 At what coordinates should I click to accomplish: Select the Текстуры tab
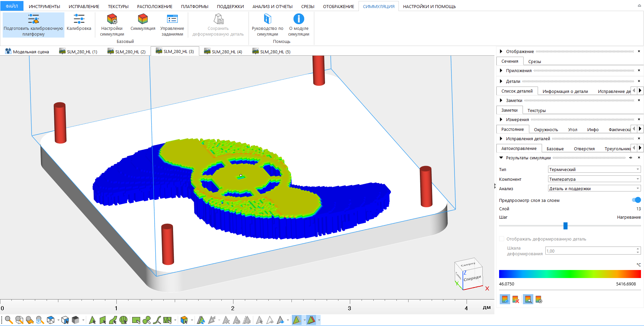coord(536,110)
